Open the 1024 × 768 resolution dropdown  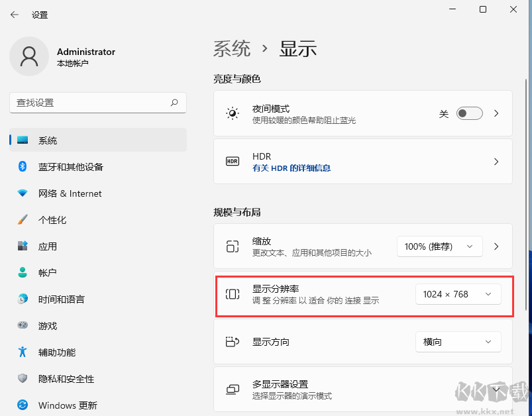458,294
